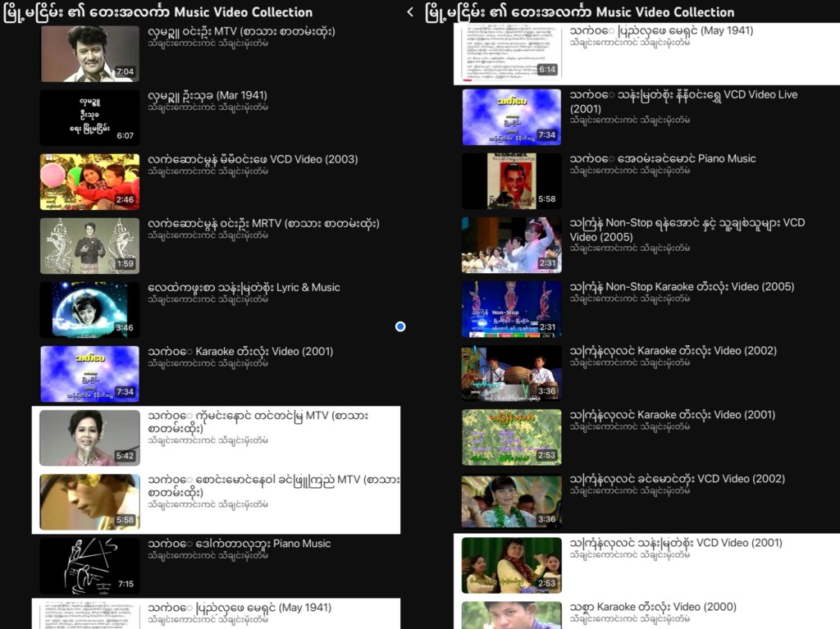Open the 1:59 MRTV video thumbnail
This screenshot has height=629, width=840.
click(x=90, y=246)
